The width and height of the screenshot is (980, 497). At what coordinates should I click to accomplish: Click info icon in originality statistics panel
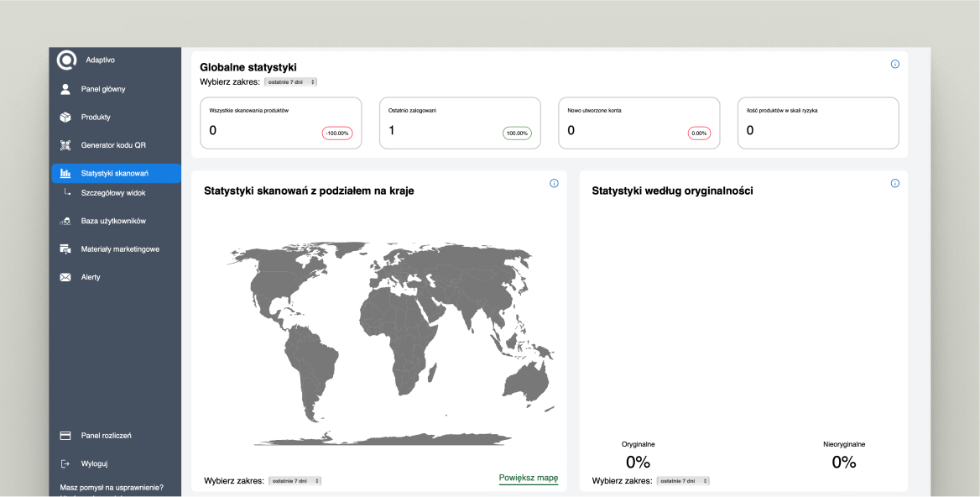[894, 184]
